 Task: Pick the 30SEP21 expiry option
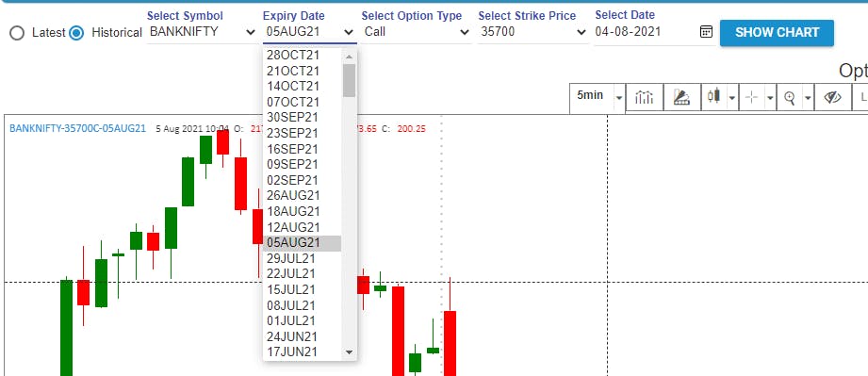tap(302, 118)
